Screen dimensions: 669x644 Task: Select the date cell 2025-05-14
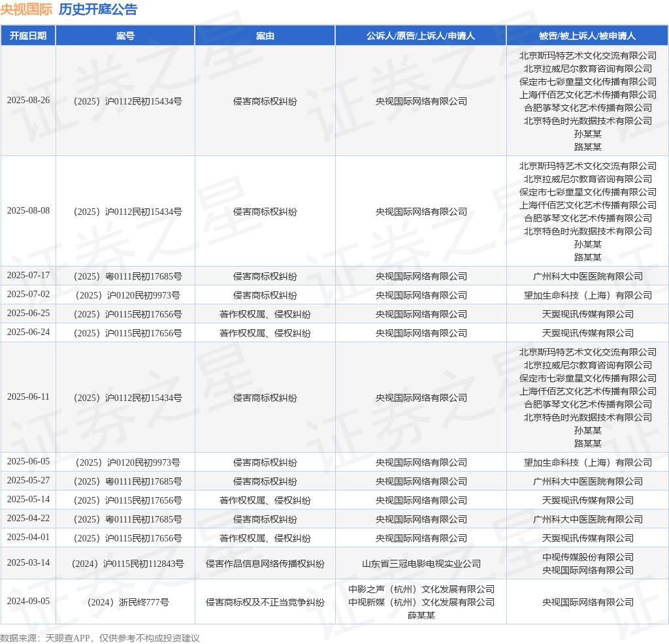(x=28, y=500)
